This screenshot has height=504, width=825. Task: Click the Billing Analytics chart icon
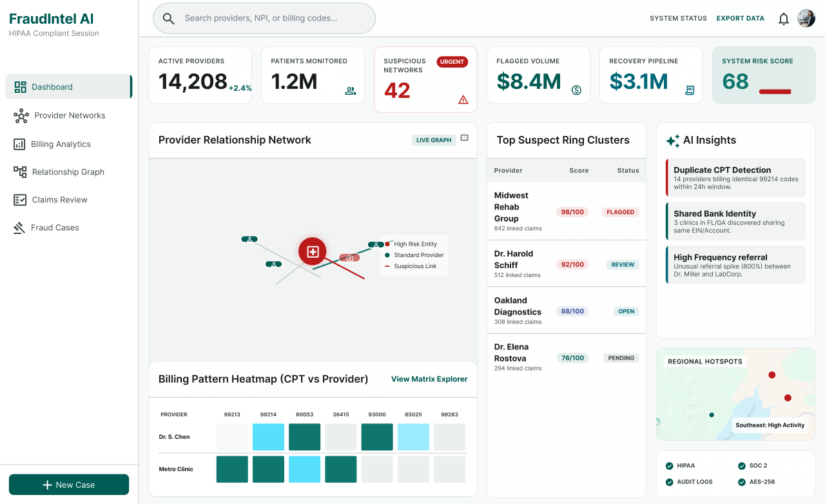pyautogui.click(x=19, y=144)
